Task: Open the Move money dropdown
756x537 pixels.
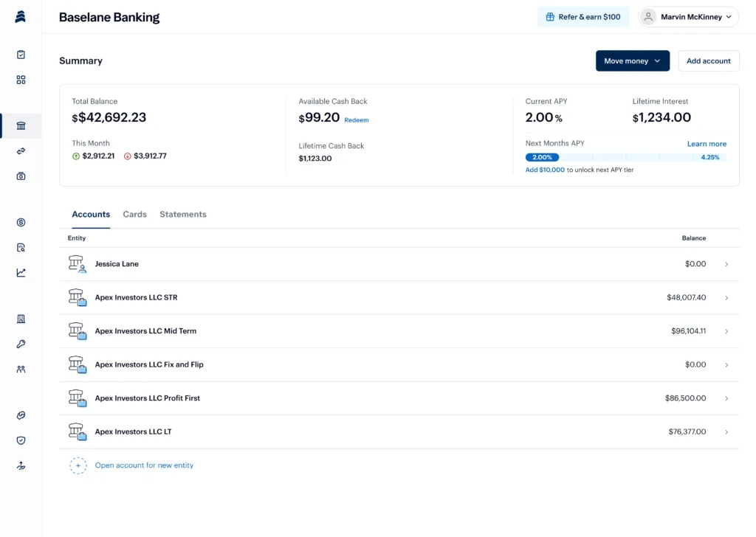Action: [x=632, y=60]
